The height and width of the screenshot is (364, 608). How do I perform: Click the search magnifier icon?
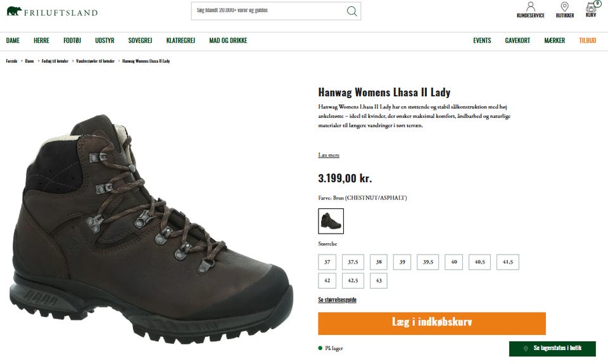[x=351, y=11]
